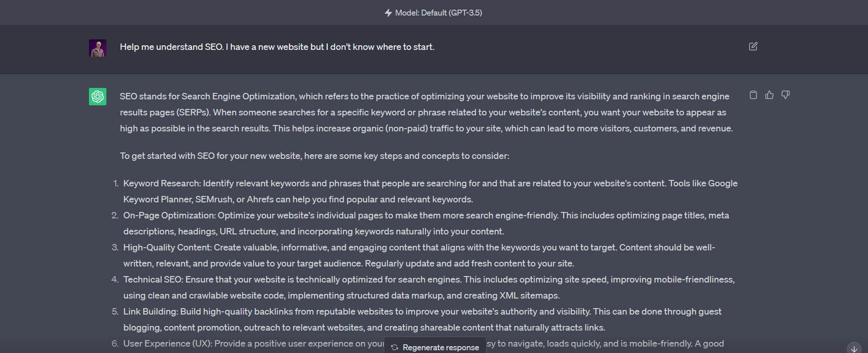Click the "SEO stands for" intro paragraph
The image size is (868, 353).
(x=424, y=112)
